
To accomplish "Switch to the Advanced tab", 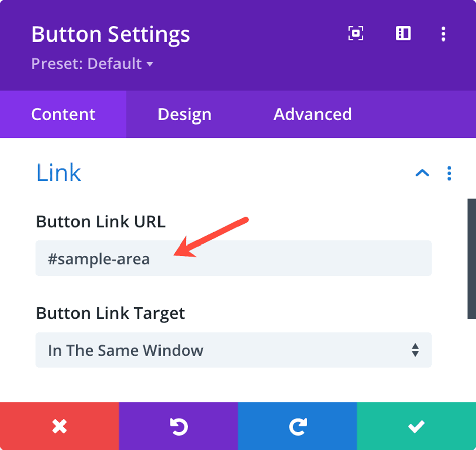I will pyautogui.click(x=312, y=114).
